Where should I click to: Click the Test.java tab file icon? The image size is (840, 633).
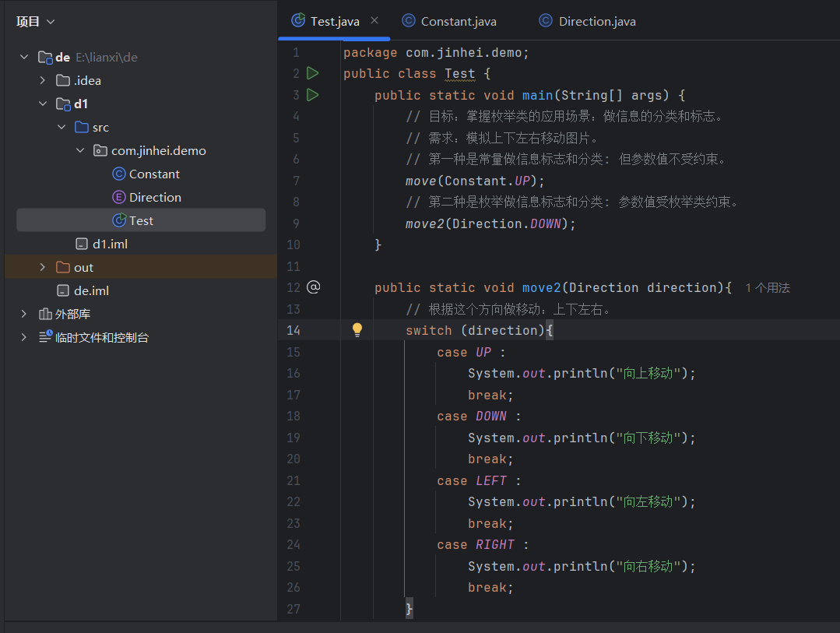tap(298, 20)
